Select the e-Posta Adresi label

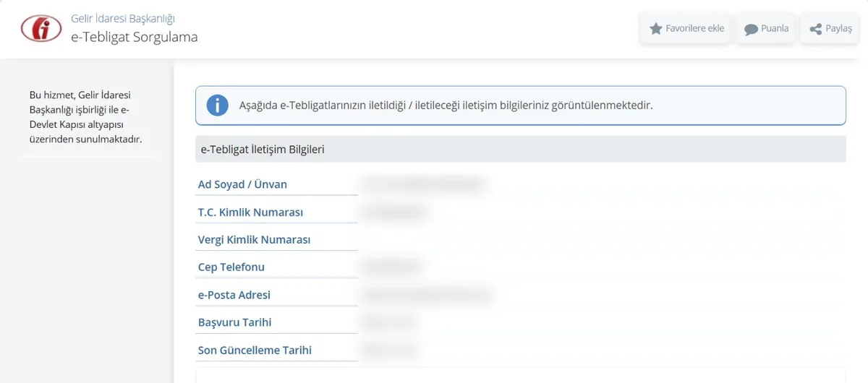[234, 295]
